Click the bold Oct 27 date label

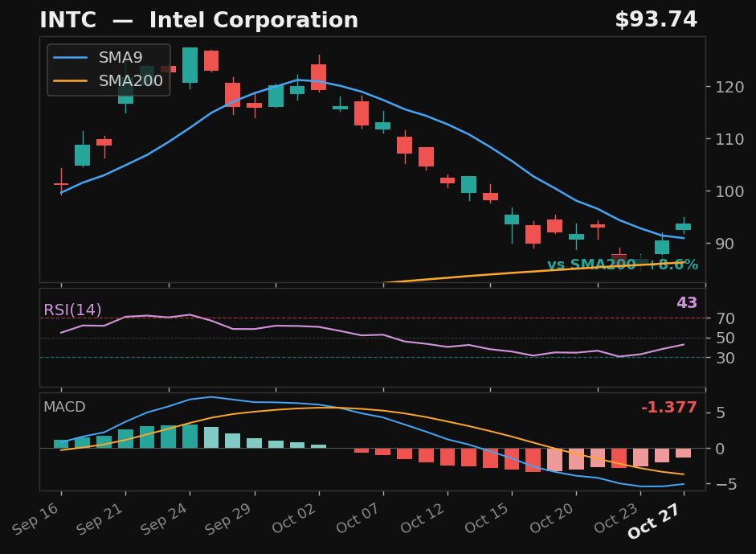tap(654, 521)
